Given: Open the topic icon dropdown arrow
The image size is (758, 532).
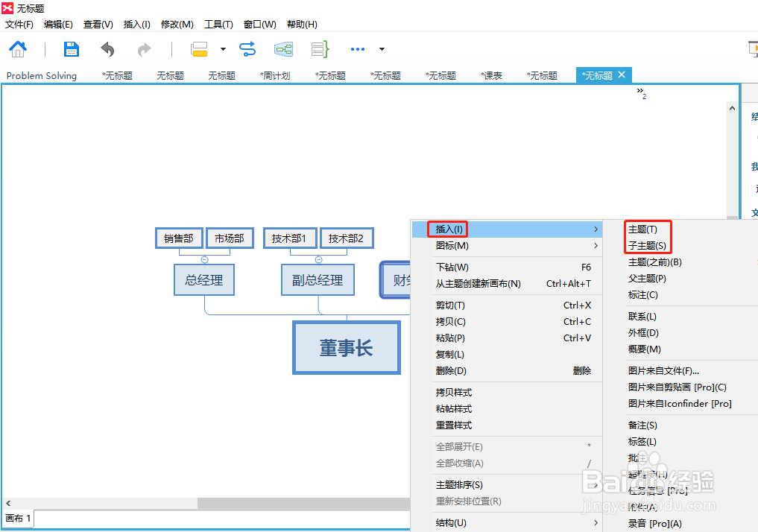Looking at the screenshot, I should tap(223, 48).
